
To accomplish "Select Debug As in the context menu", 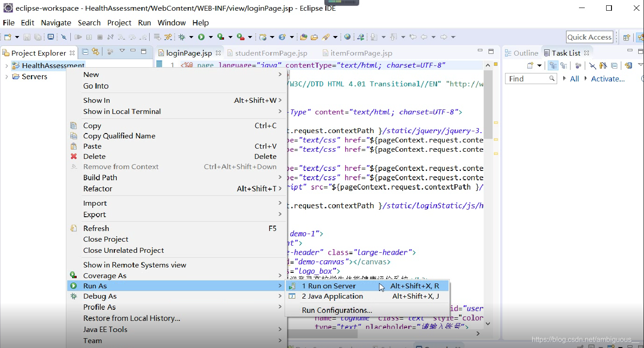I will tap(177, 296).
